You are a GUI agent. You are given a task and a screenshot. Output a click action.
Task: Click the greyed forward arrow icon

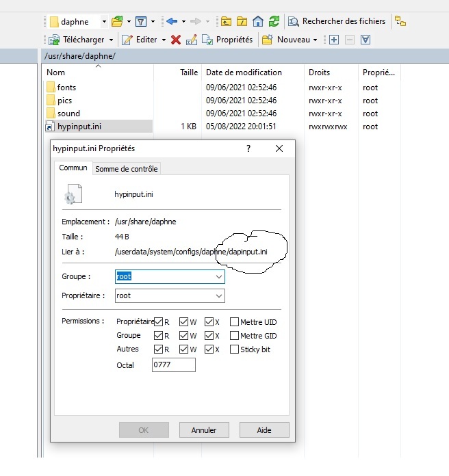tap(196, 21)
